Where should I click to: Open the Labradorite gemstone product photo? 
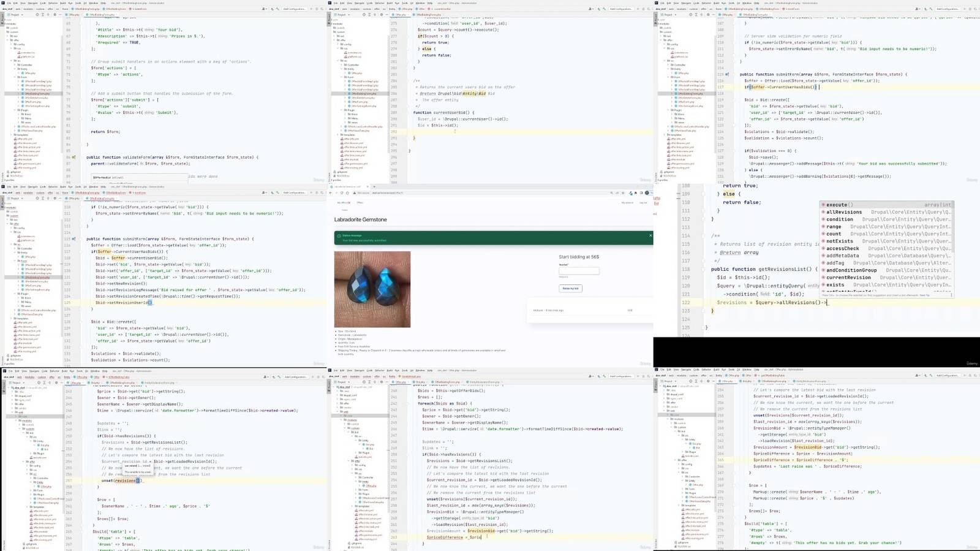click(372, 289)
